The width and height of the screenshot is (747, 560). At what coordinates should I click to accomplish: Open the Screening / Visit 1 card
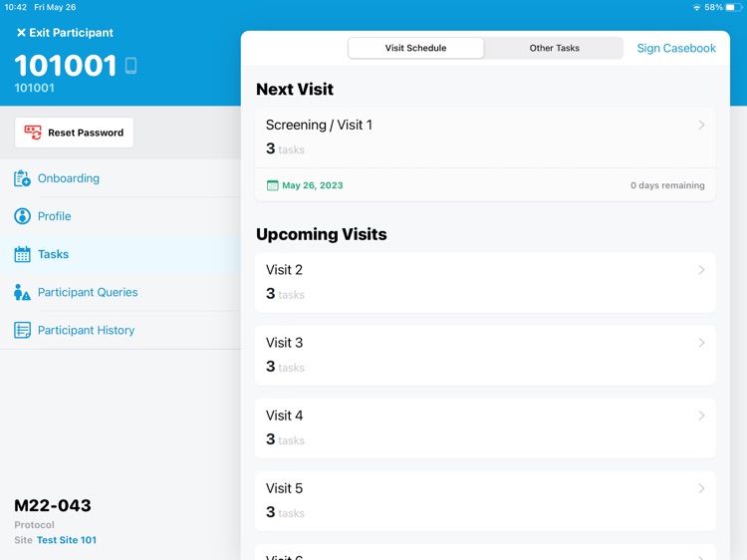point(485,154)
